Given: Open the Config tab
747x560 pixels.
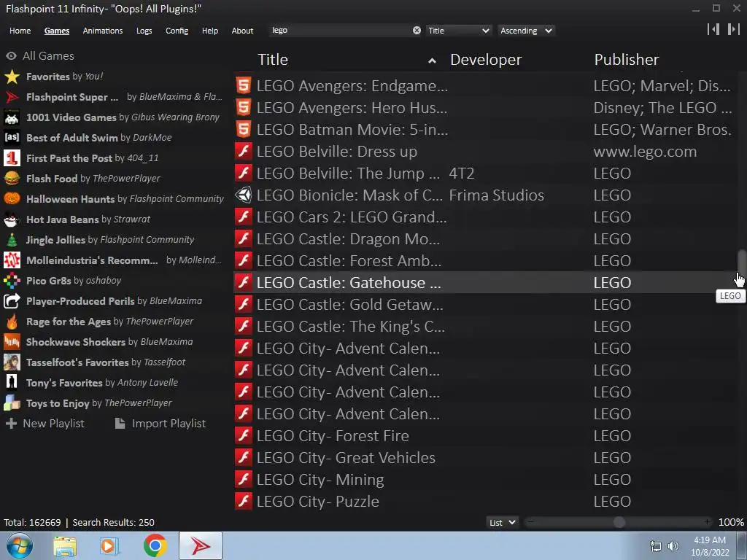Looking at the screenshot, I should pos(177,31).
